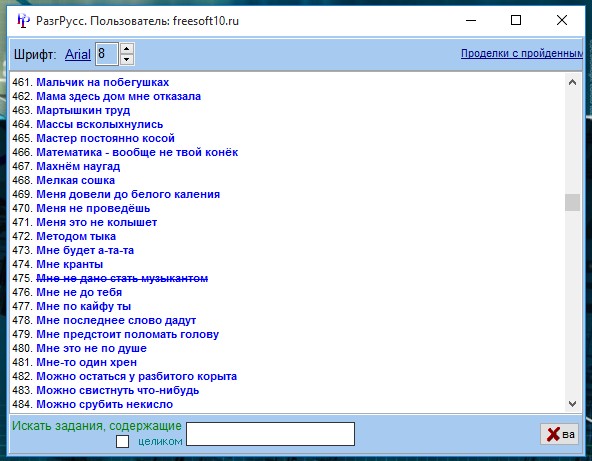
Task: Open task 'Мартышкин труд'
Action: [x=83, y=110]
